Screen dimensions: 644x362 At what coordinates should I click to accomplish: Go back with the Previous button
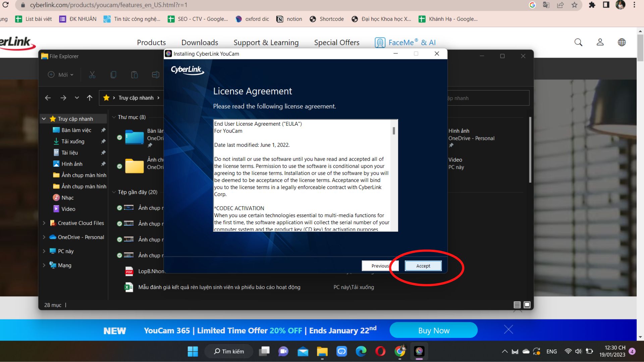click(x=380, y=266)
